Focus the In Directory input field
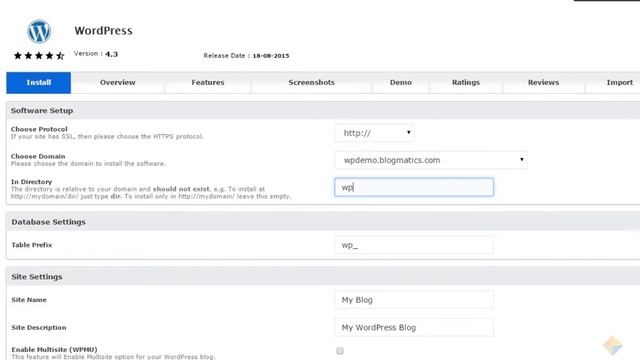The image size is (640, 360). pyautogui.click(x=414, y=187)
